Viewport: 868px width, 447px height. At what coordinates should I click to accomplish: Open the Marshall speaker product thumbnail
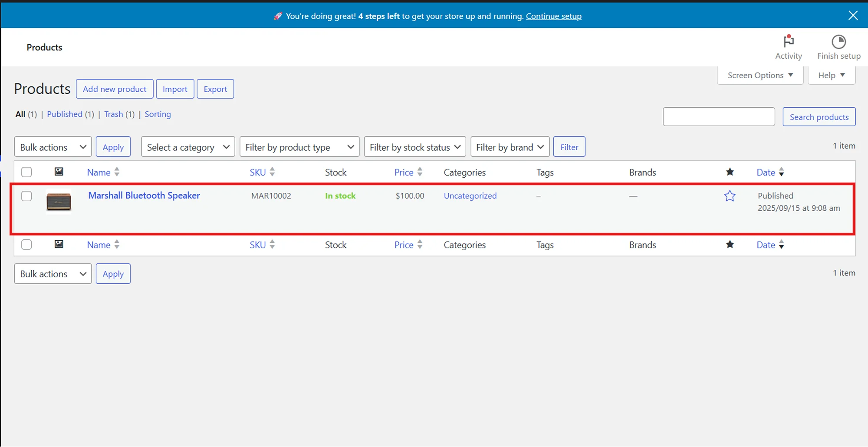coord(59,202)
